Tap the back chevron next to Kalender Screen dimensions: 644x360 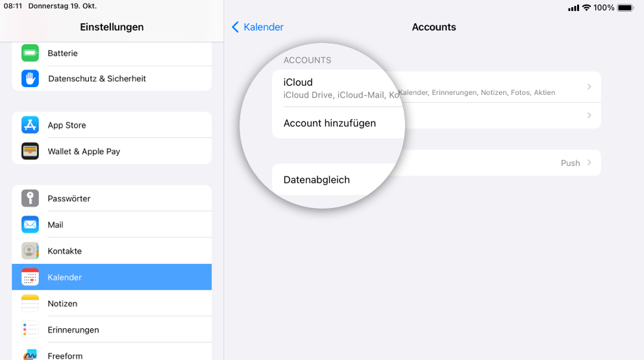(236, 27)
